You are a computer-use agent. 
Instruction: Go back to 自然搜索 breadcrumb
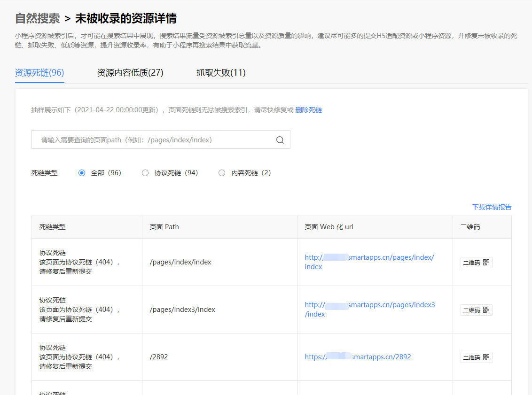37,18
